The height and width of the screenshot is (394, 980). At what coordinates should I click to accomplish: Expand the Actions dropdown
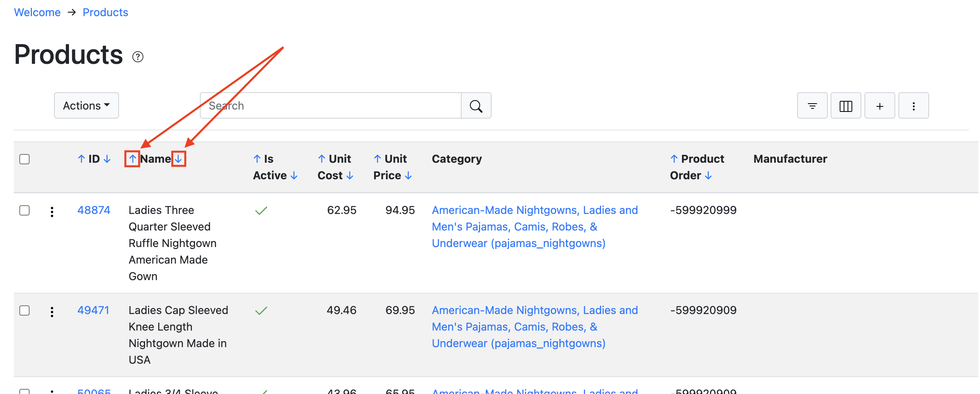[x=86, y=106]
